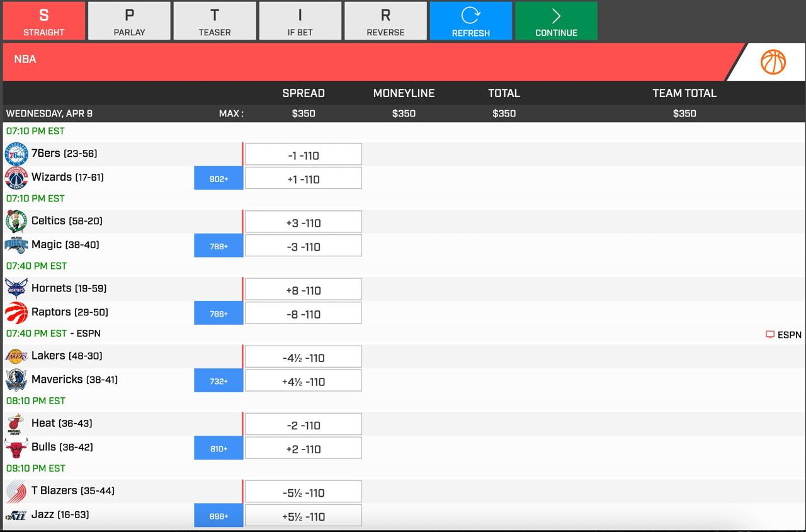Pick Raptors spread -8 -110
This screenshot has width=806, height=532.
coord(304,314)
